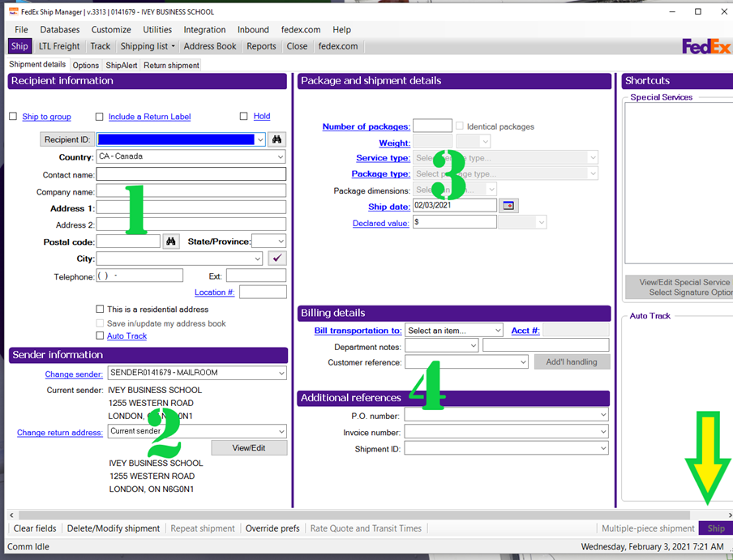This screenshot has width=733, height=560.
Task: Open the P.O. number dropdown
Action: click(603, 415)
